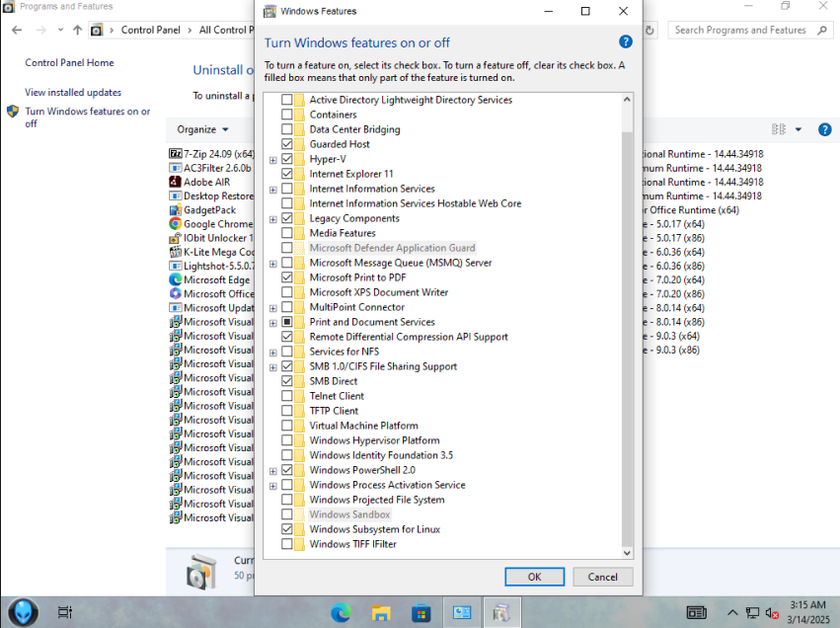The height and width of the screenshot is (628, 840).
Task: Open File Explorer from the taskbar
Action: [381, 612]
